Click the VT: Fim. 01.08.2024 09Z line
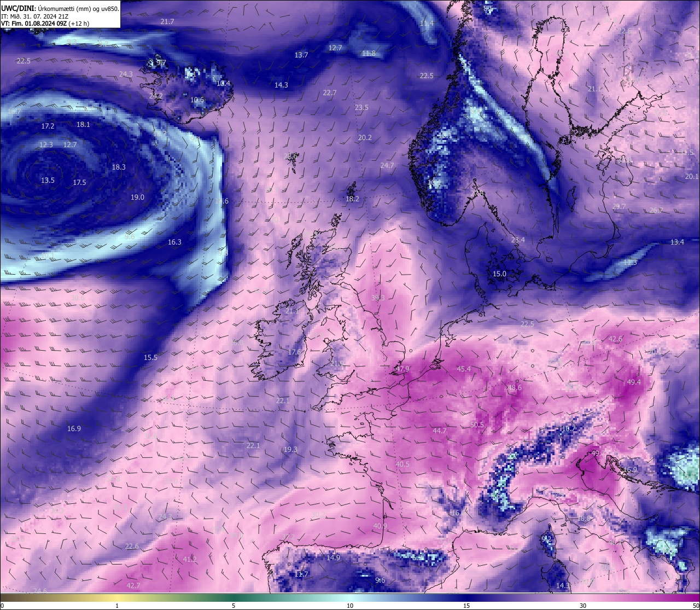The width and height of the screenshot is (700, 610). click(45, 24)
